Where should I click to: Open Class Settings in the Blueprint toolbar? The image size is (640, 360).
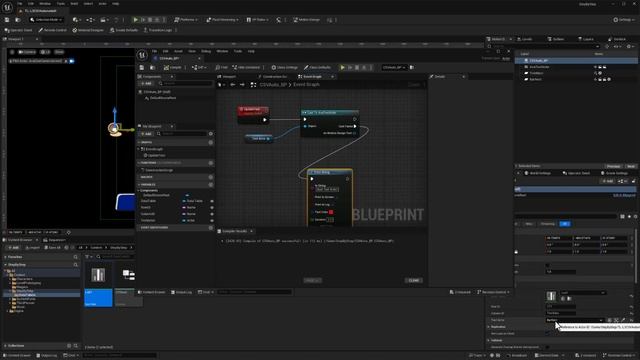(x=284, y=67)
